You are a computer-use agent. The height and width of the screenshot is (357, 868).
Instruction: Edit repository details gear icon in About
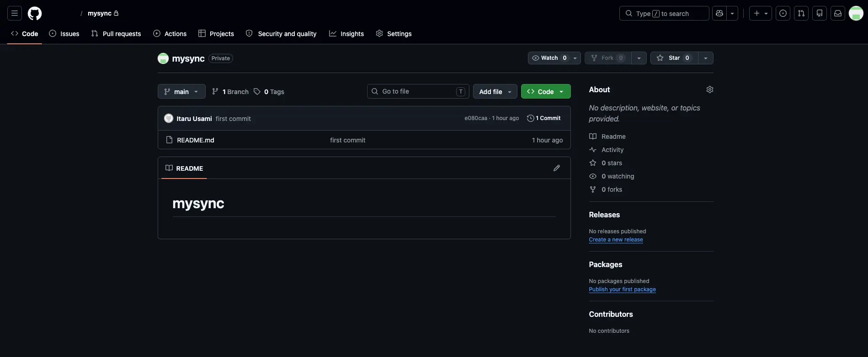point(710,89)
